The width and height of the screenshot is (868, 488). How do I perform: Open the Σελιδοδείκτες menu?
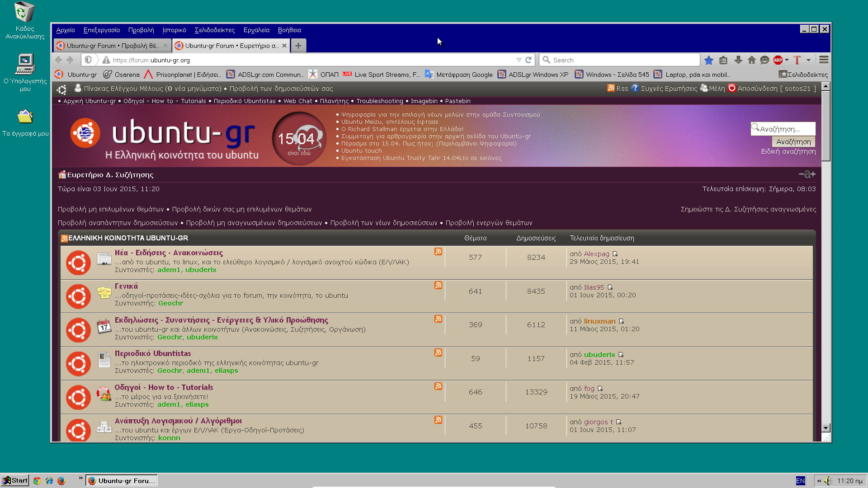pos(215,30)
